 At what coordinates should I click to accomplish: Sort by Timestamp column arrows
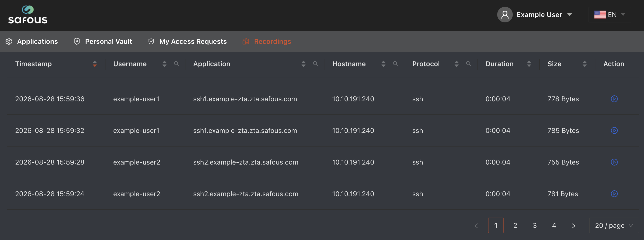pyautogui.click(x=95, y=64)
